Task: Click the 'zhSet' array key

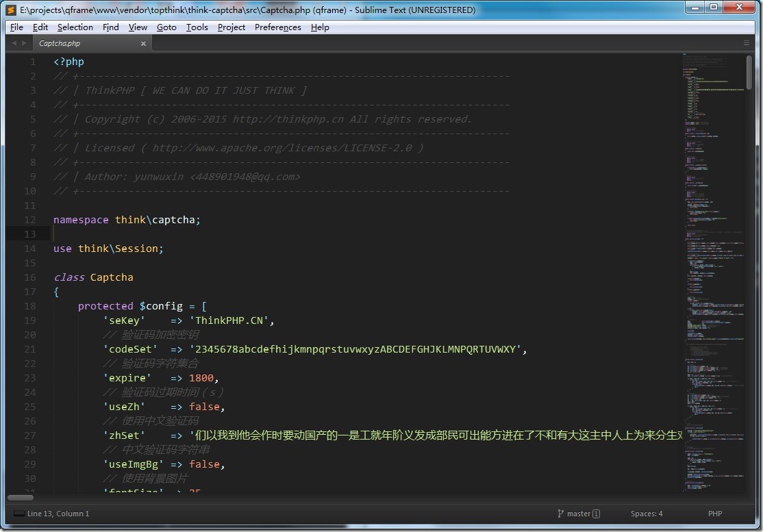Action: 124,435
